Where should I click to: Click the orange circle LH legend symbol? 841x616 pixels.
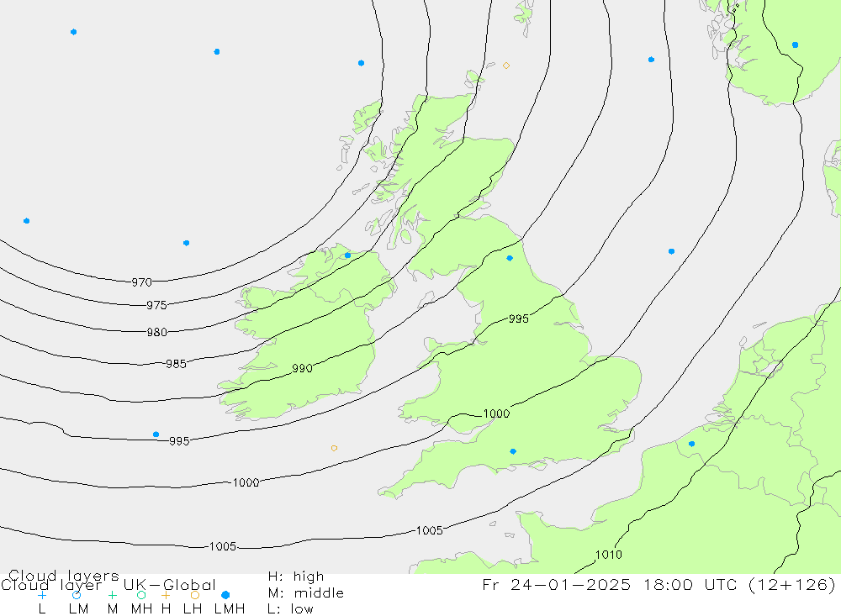pyautogui.click(x=195, y=595)
